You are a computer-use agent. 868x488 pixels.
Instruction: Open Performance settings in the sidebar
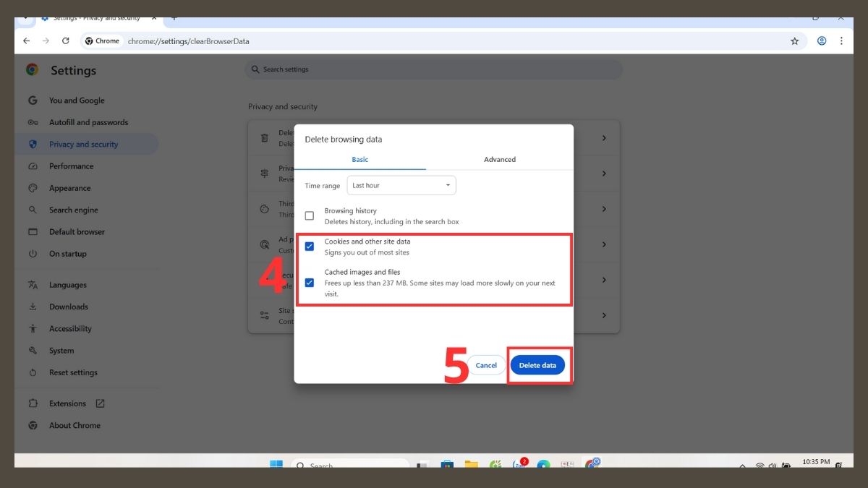click(x=71, y=166)
